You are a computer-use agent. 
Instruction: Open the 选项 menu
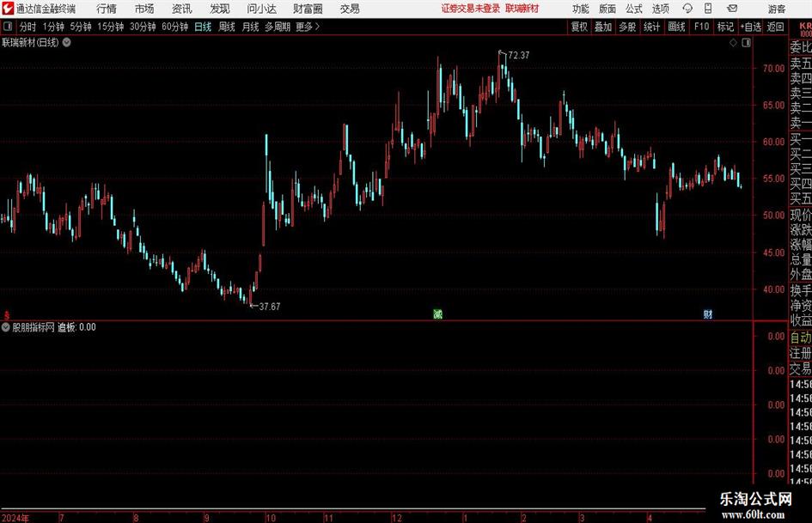660,9
